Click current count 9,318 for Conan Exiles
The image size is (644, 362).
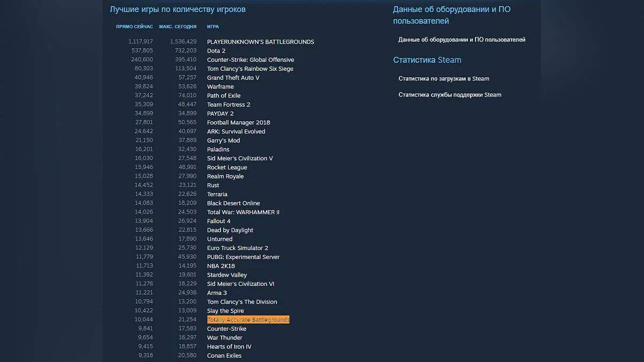(145, 356)
